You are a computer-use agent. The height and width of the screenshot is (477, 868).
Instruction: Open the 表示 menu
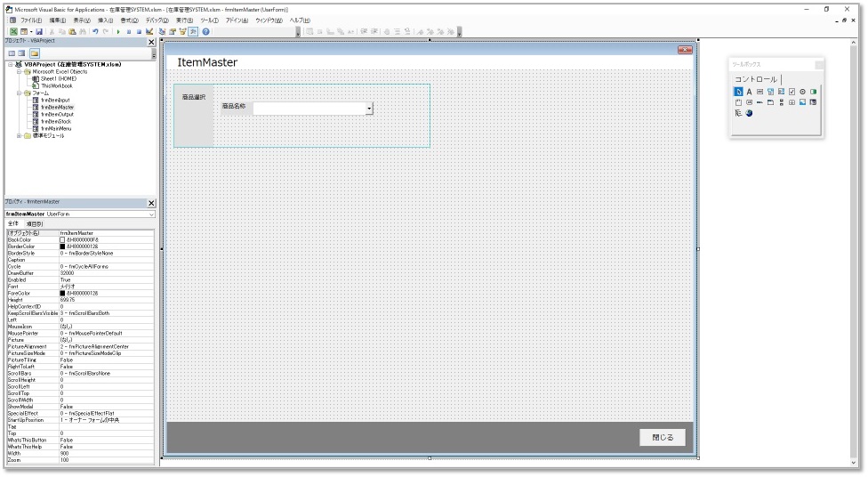(82, 20)
